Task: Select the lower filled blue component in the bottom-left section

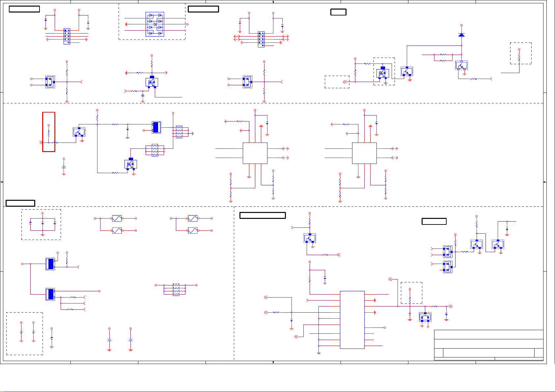Action: coord(50,294)
